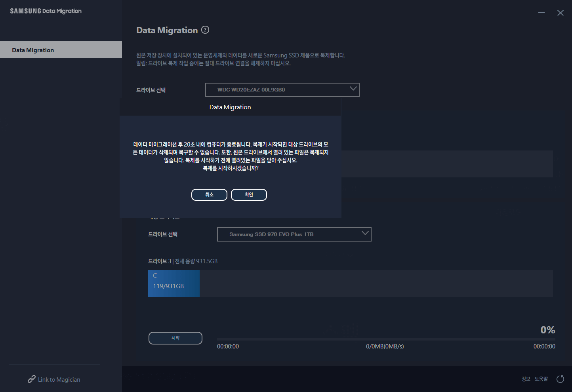Viewport: 572px width, 392px height.
Task: Click the 시작 start button
Action: point(175,338)
